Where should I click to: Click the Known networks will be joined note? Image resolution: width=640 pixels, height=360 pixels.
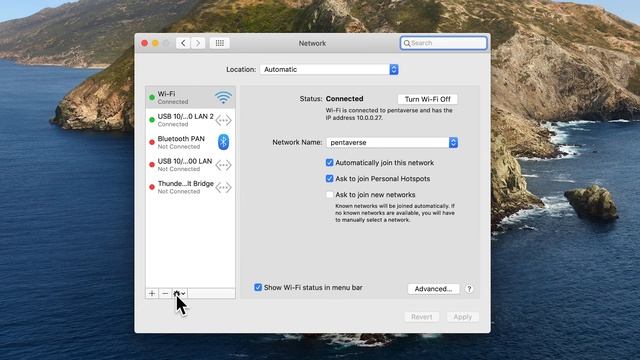(395, 213)
